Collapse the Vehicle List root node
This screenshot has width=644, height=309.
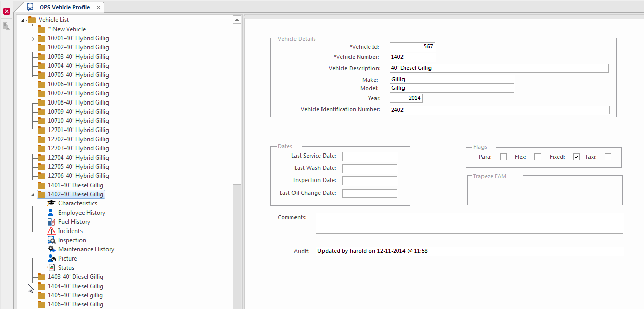pyautogui.click(x=23, y=20)
